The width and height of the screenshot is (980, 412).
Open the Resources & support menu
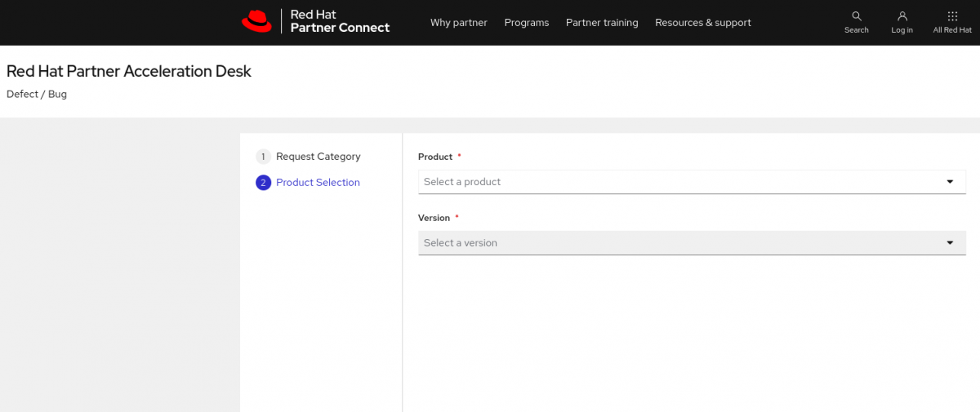[703, 23]
